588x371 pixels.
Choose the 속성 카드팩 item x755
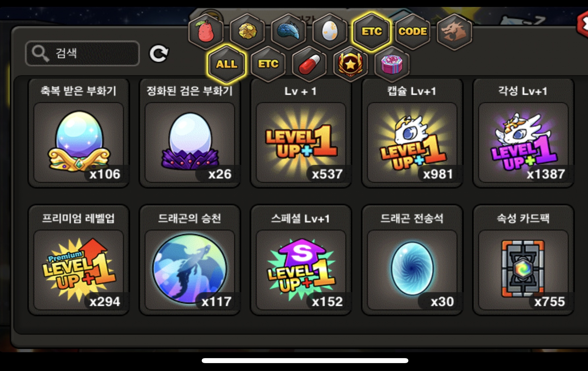pos(523,260)
